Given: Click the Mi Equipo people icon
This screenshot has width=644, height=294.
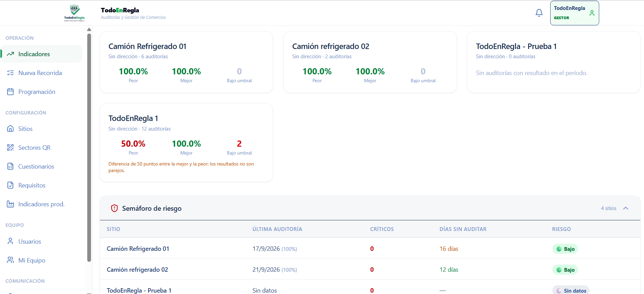Looking at the screenshot, I should (x=10, y=260).
